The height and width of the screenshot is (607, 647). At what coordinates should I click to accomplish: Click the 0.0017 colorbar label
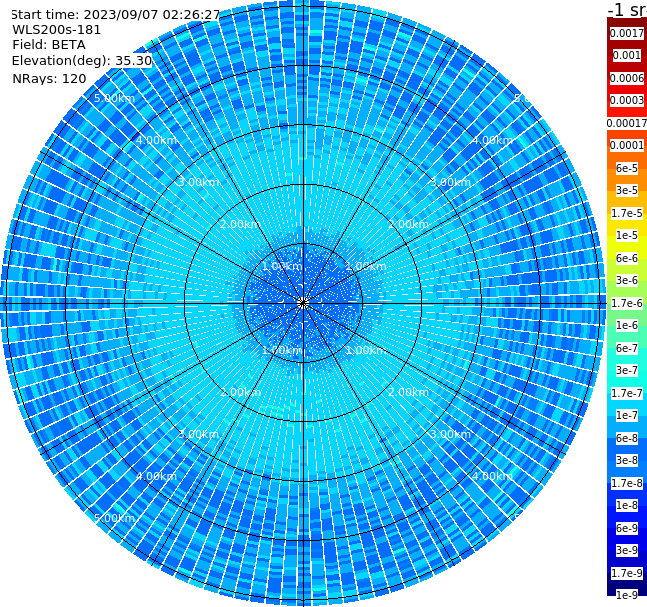[627, 33]
